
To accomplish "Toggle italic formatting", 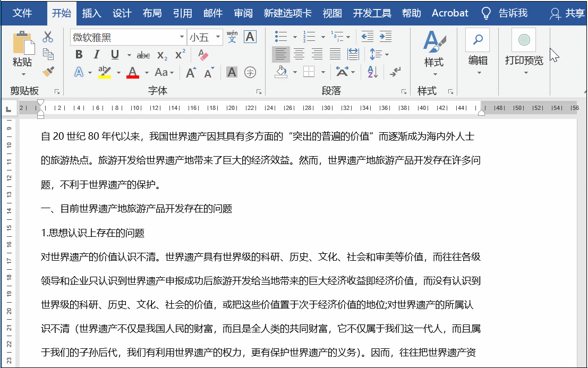I will 97,54.
